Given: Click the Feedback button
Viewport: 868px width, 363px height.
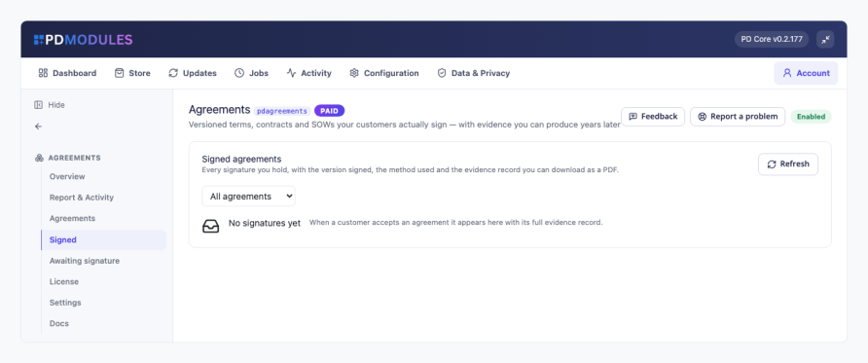Looking at the screenshot, I should coord(653,117).
